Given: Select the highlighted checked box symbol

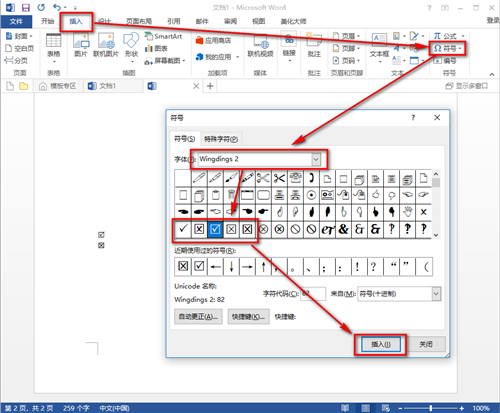Looking at the screenshot, I should click(x=215, y=229).
